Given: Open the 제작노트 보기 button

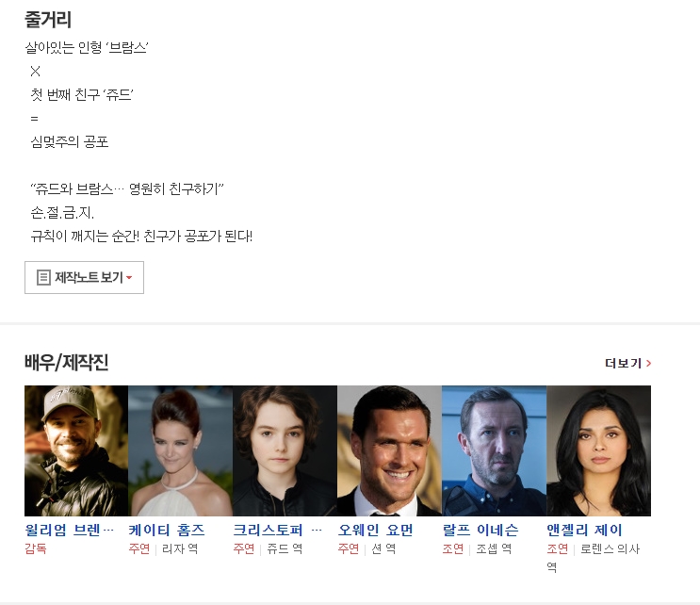Looking at the screenshot, I should click(84, 277).
